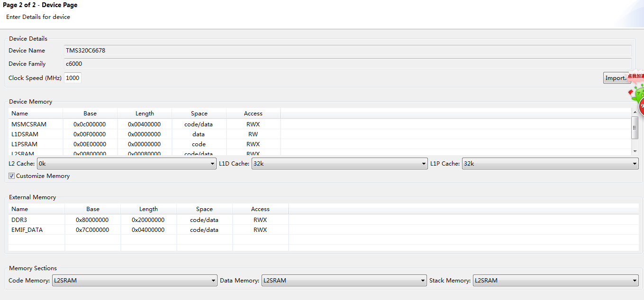Click the Device Memory scrollbar thumb
Screen dimensions: 644x300
pyautogui.click(x=635, y=127)
